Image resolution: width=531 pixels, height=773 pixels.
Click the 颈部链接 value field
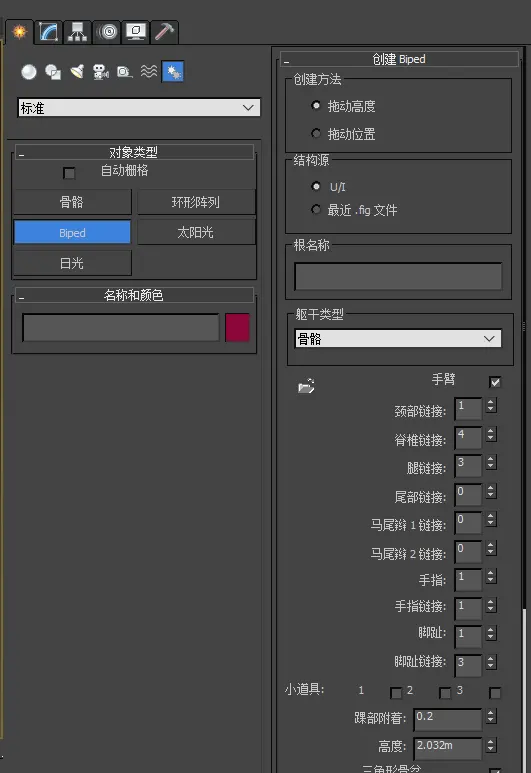tap(468, 409)
